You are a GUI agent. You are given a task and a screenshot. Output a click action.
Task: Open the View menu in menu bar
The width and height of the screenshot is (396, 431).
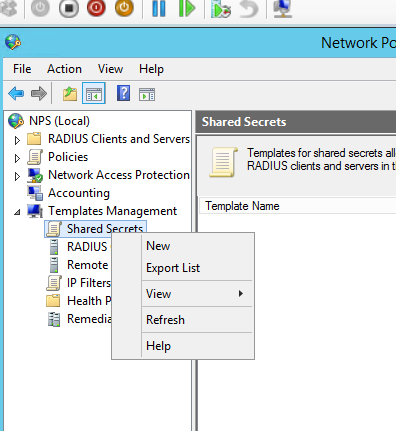pos(110,69)
